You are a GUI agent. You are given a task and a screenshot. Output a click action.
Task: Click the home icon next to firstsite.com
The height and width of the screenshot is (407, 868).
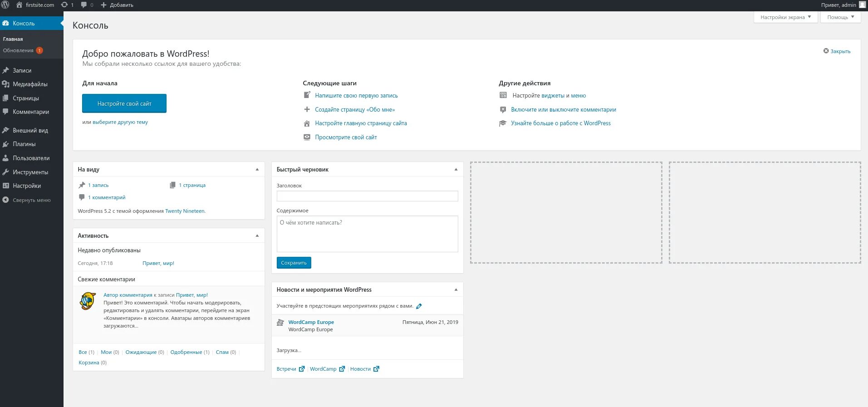click(19, 5)
